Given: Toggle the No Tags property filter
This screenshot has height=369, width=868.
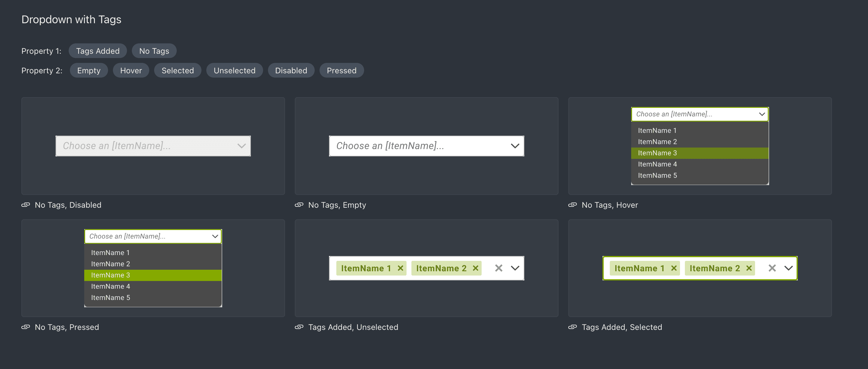Looking at the screenshot, I should (154, 51).
